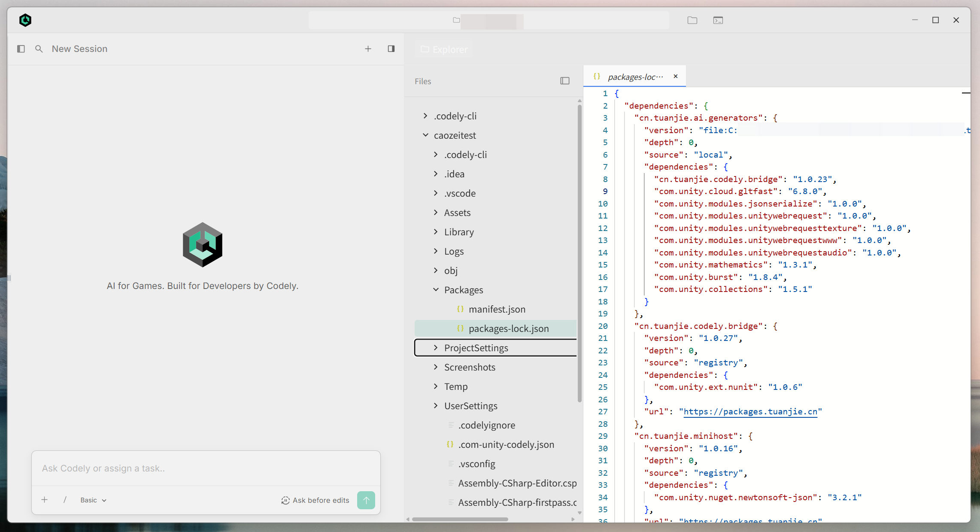
Task: Select packages-lock.json in the file tree
Action: click(495, 328)
